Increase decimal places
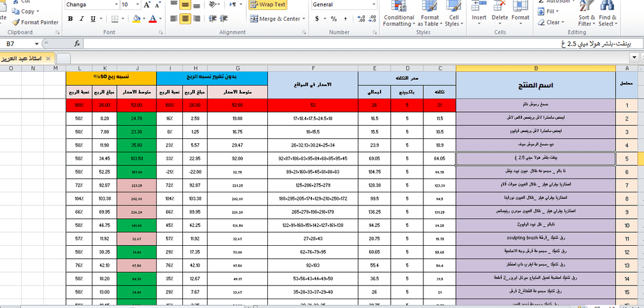Image resolution: width=644 pixels, height=308 pixels. tap(362, 19)
